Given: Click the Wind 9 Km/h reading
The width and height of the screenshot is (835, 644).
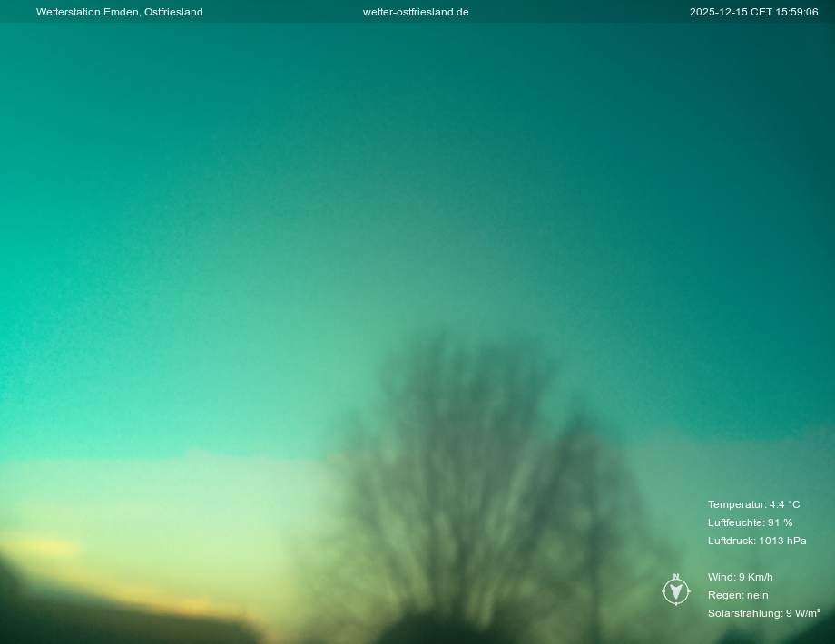Looking at the screenshot, I should tap(740, 577).
